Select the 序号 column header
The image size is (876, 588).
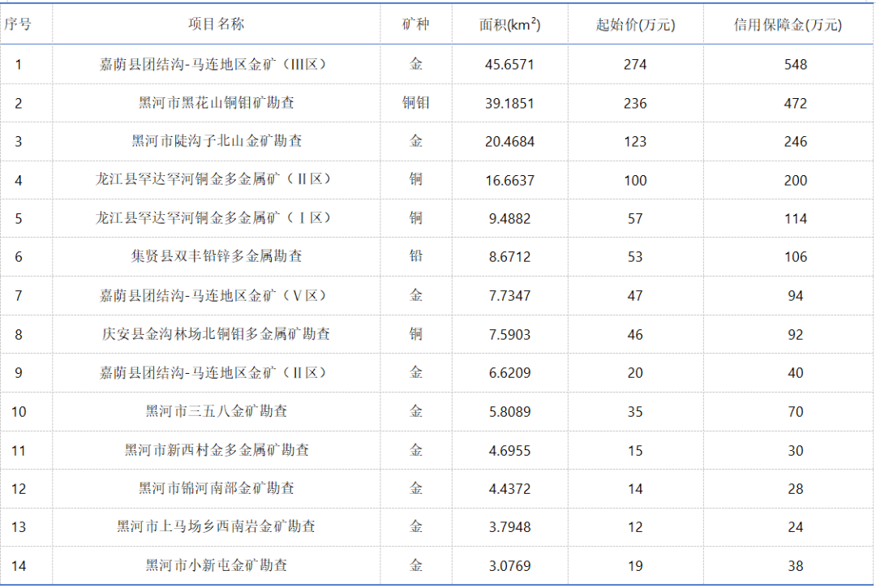click(18, 24)
